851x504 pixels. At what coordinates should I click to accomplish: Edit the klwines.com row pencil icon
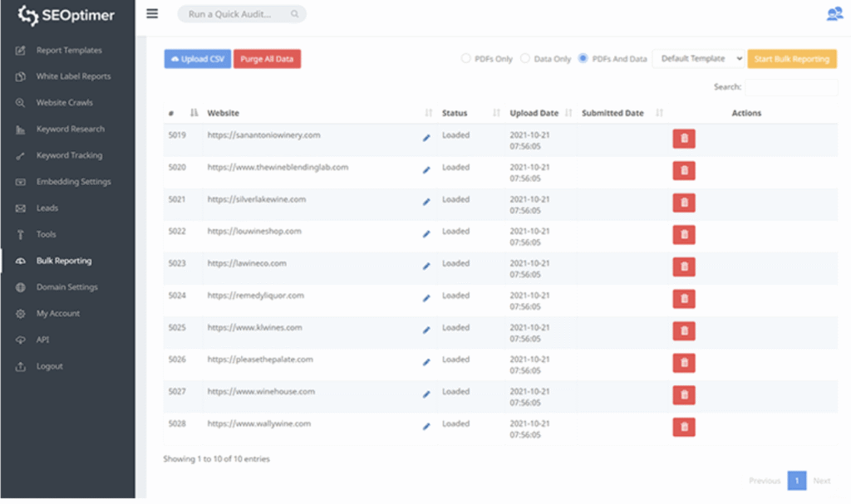pos(426,330)
